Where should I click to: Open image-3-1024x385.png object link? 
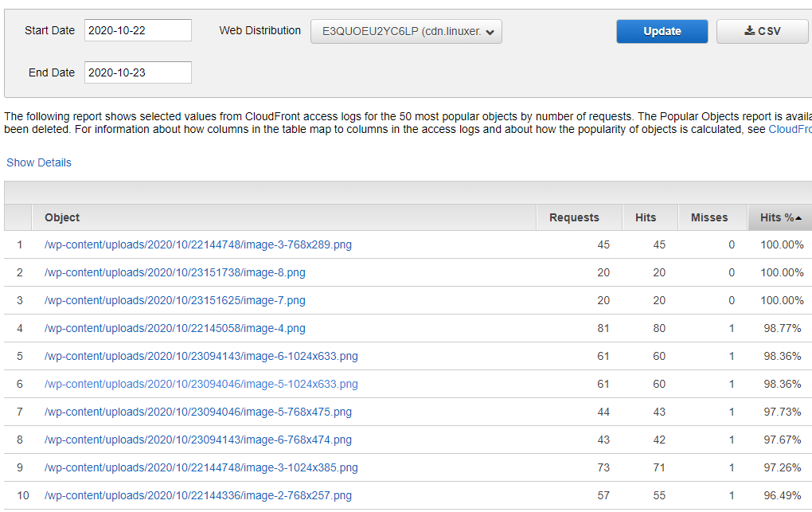201,467
